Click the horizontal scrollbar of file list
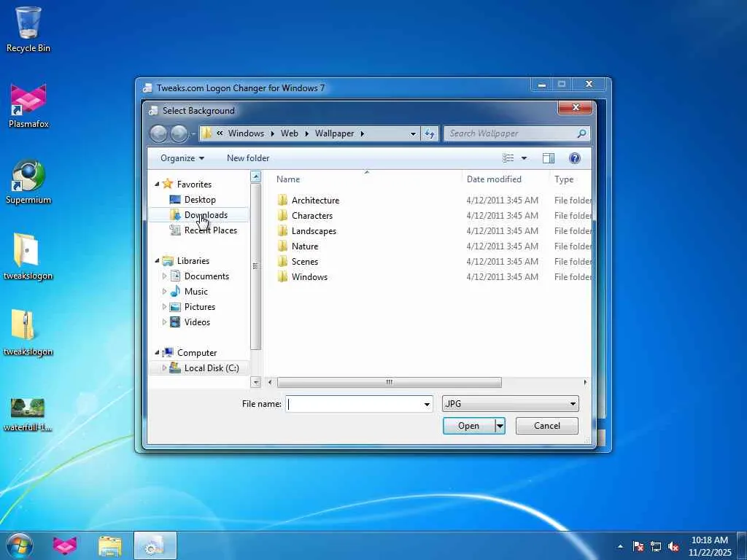The image size is (747, 560). (x=390, y=382)
